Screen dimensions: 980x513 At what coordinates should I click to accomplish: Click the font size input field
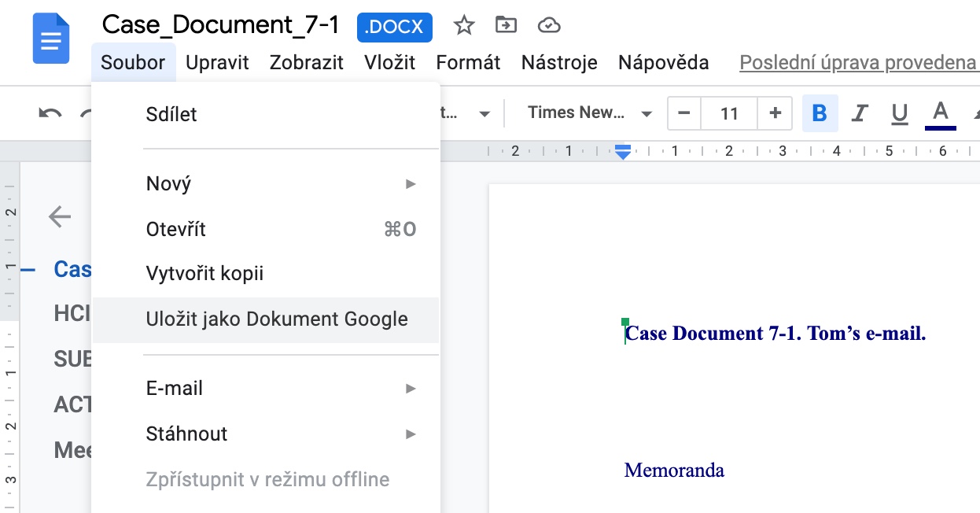(x=729, y=113)
